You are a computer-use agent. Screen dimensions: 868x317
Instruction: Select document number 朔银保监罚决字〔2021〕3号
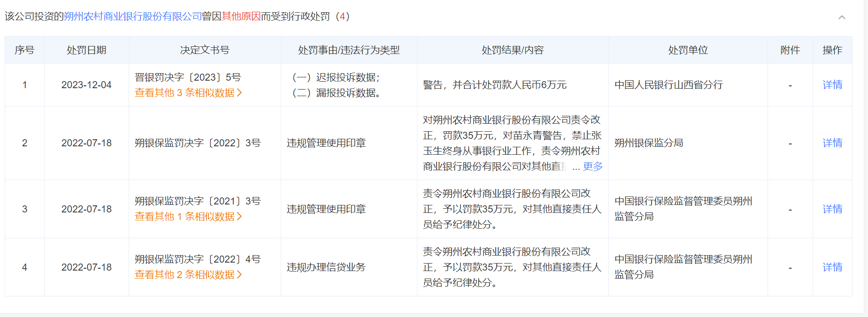click(x=198, y=201)
